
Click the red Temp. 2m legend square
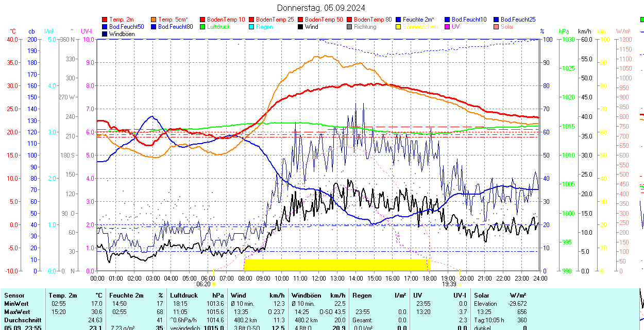tap(105, 20)
